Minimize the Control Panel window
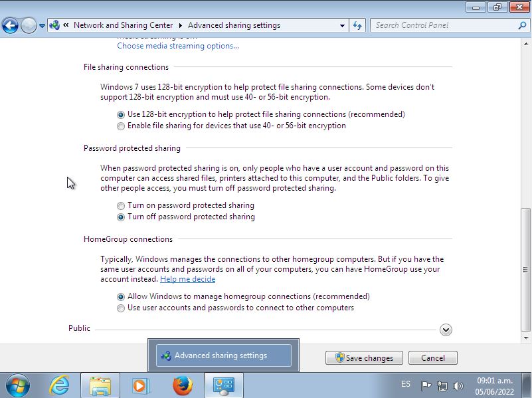The width and height of the screenshot is (532, 398). click(x=476, y=7)
